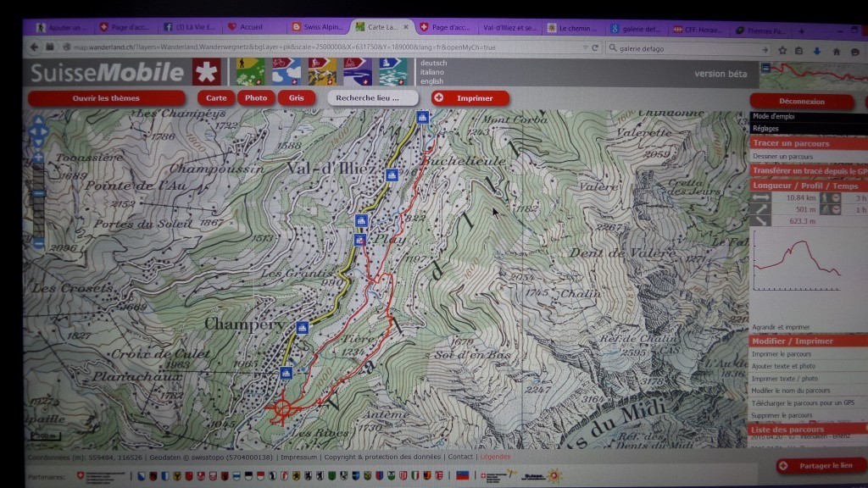Select the hiking theme icon
The image size is (868, 488).
[250, 71]
